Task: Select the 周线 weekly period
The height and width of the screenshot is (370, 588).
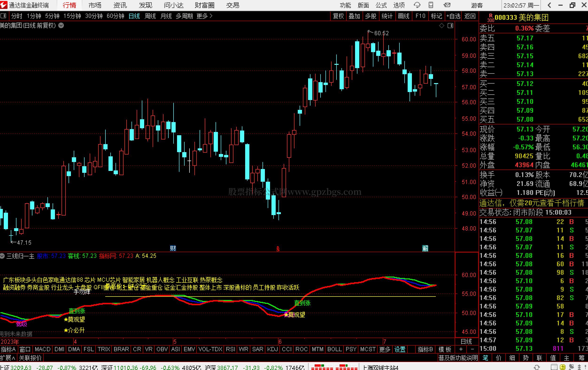Action: [x=150, y=16]
